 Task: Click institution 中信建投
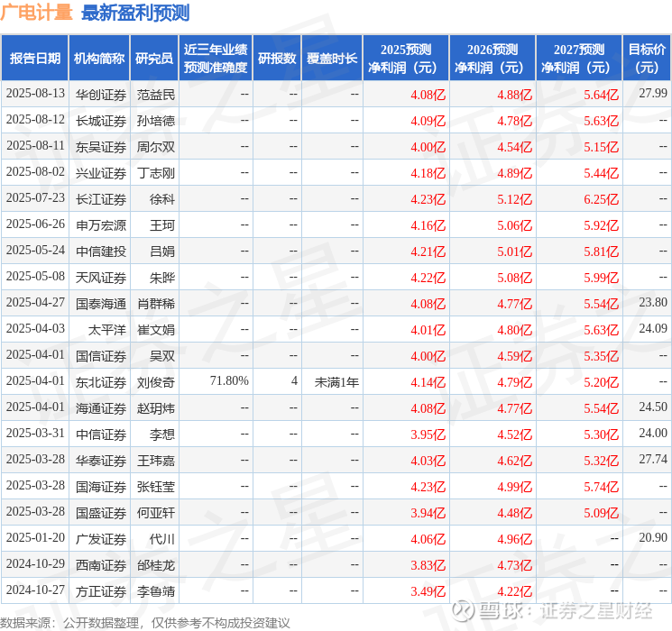101,251
